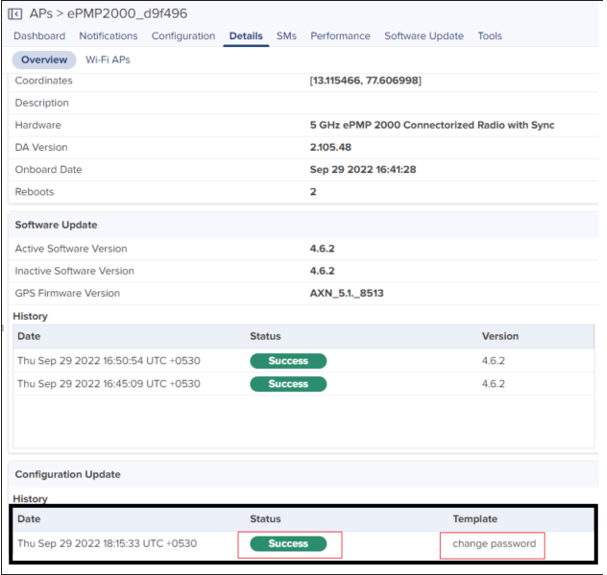Click the AP device icon beside the breadcrumb
Image resolution: width=607 pixels, height=575 pixels.
click(x=17, y=14)
